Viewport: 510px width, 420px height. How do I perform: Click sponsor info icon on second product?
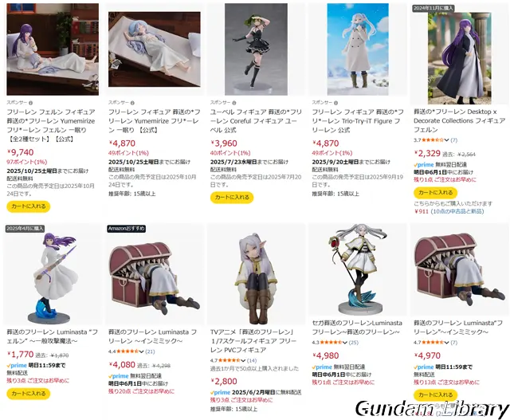tap(132, 103)
